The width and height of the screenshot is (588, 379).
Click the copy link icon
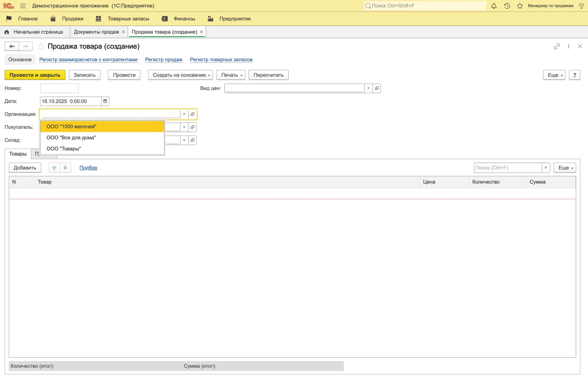tap(557, 46)
